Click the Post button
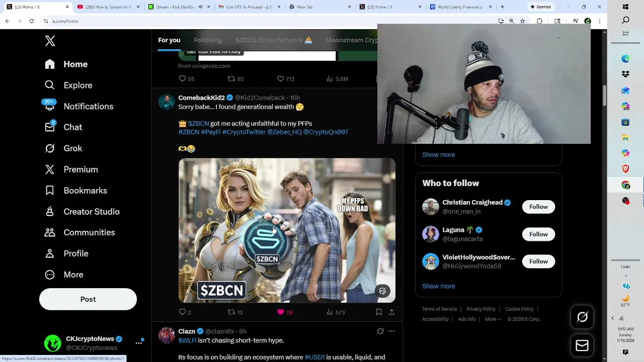The image size is (644, 362). pyautogui.click(x=88, y=299)
